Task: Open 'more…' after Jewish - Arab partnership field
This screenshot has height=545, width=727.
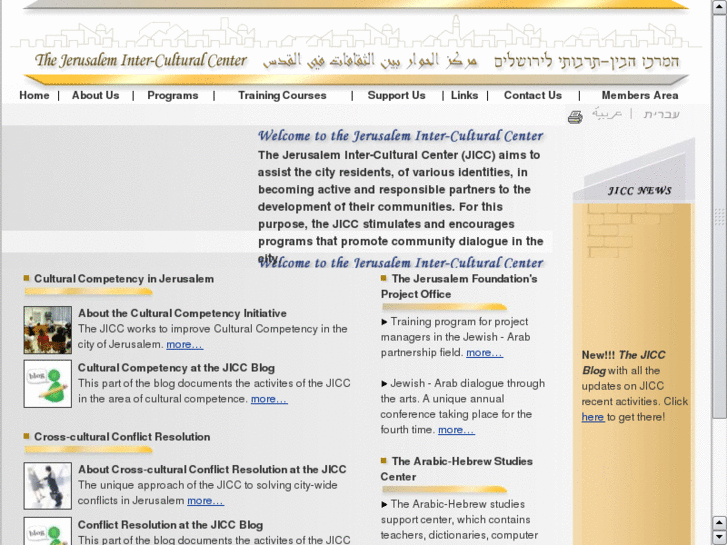Action: 484,353
